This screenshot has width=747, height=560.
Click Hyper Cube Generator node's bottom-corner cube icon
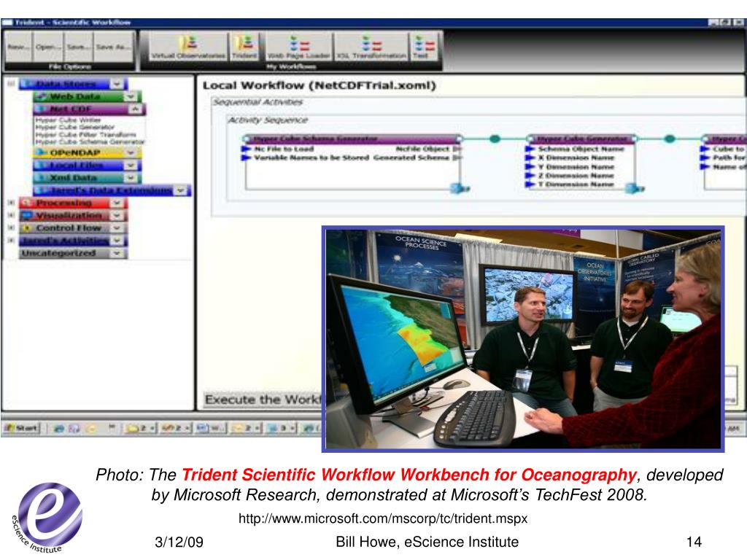tap(635, 188)
